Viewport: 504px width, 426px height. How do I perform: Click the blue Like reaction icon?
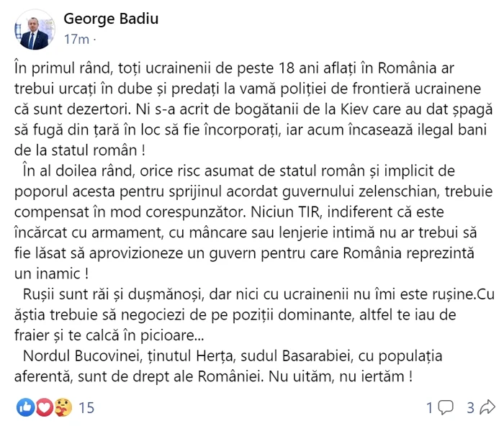click(x=25, y=407)
